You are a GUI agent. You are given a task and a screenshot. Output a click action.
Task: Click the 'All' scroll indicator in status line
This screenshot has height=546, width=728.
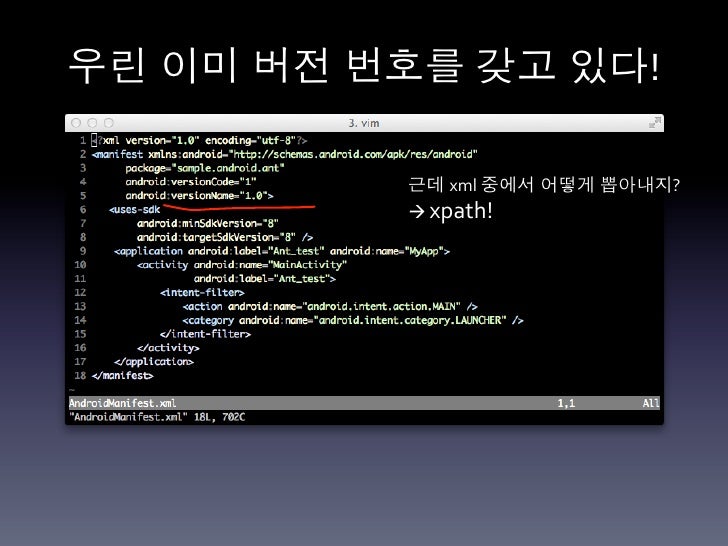click(651, 403)
